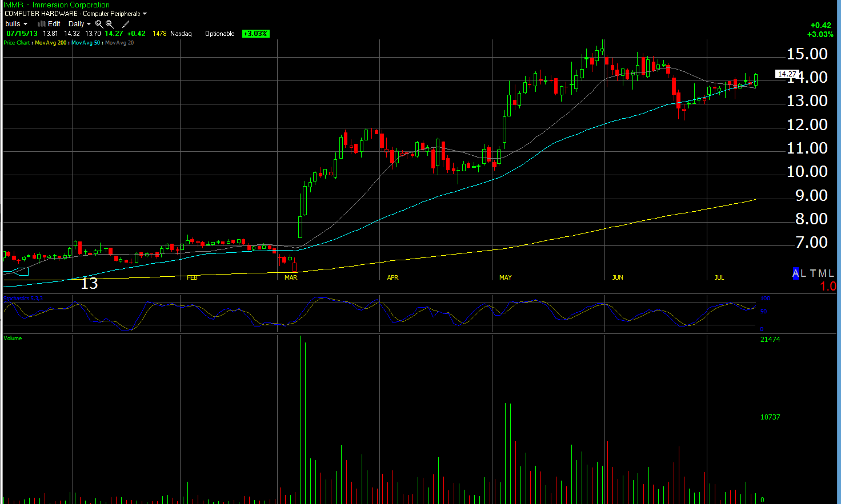Click the small box marker at chart's lower left
This screenshot has height=504, width=841.
pyautogui.click(x=21, y=271)
